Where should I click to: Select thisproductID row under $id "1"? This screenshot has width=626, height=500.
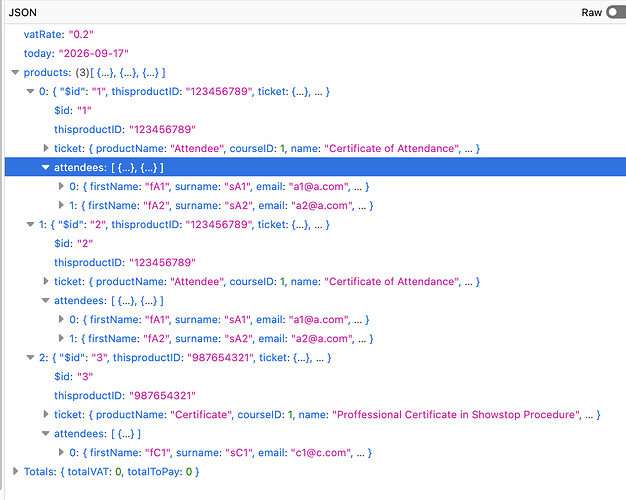[315, 129]
